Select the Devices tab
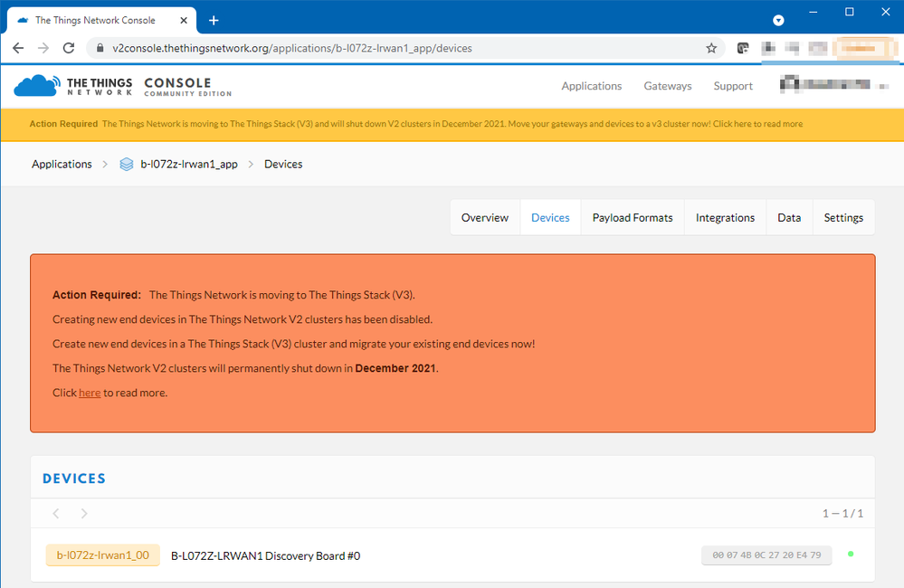Screen dimensions: 904x588 click(550, 217)
